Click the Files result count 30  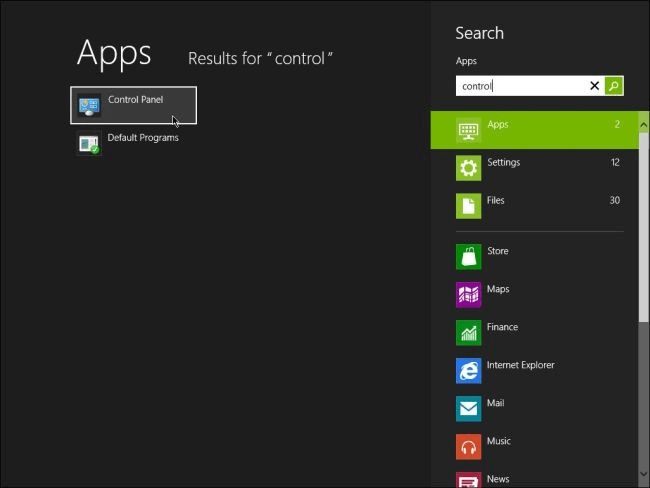click(614, 201)
